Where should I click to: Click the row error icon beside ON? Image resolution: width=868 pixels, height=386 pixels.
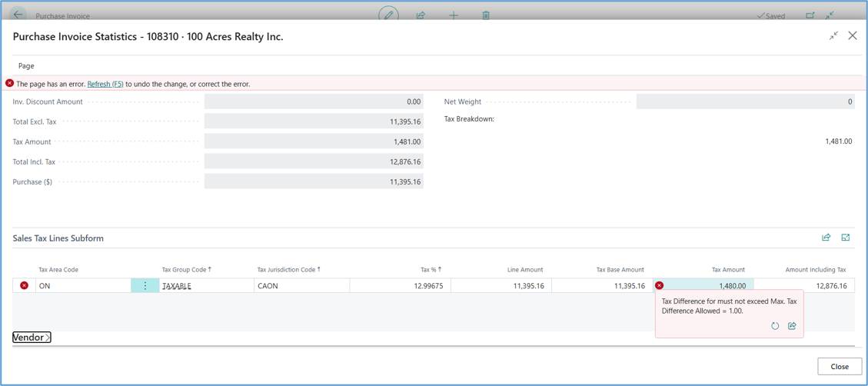[25, 286]
